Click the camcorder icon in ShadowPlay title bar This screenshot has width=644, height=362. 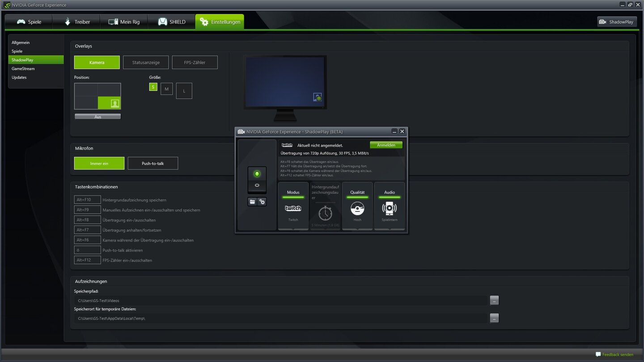point(241,132)
